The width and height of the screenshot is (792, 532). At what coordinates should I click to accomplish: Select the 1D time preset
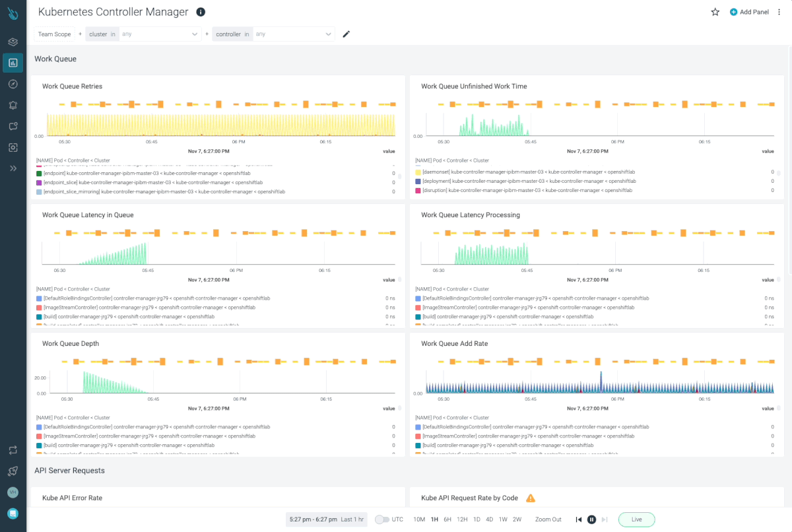[x=477, y=519]
